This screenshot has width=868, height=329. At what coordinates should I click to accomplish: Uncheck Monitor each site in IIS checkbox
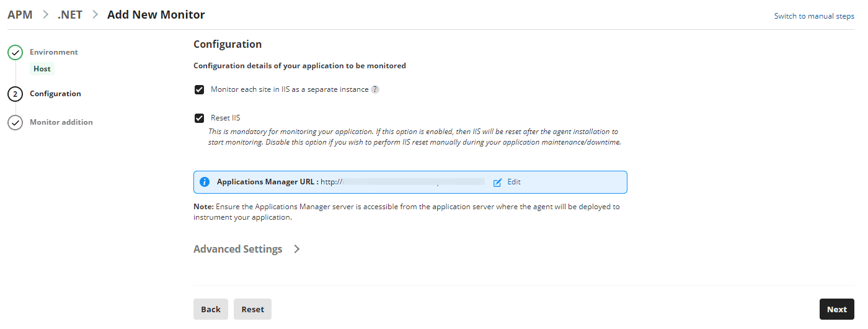click(x=200, y=89)
